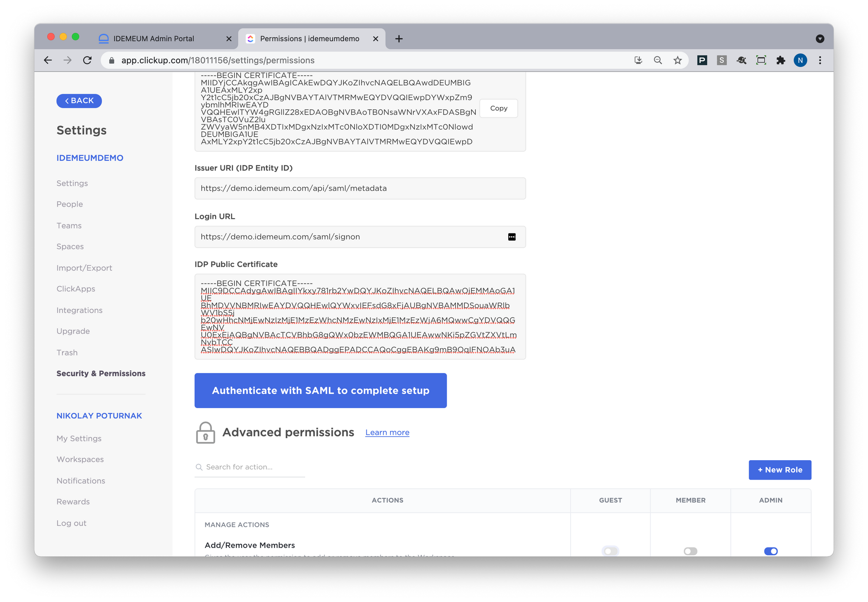
Task: Close the IDEMEUM Admin Portal tab
Action: (x=229, y=39)
